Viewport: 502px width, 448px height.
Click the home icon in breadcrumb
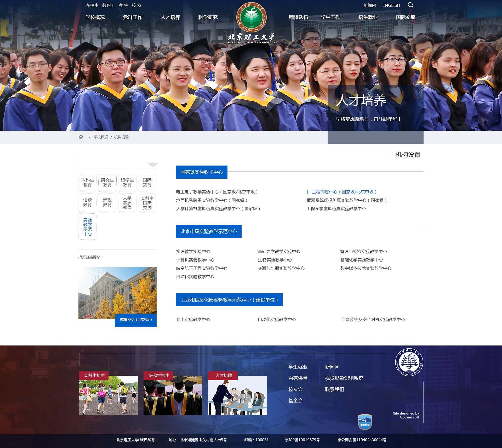[x=81, y=137]
